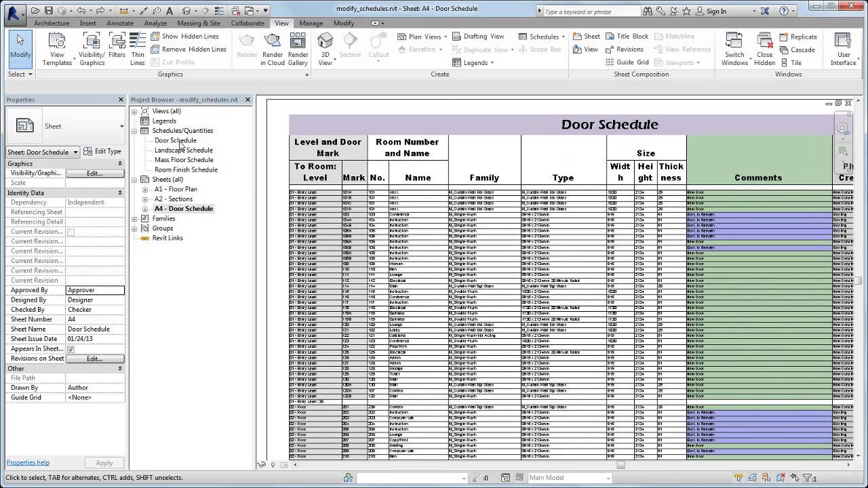Image resolution: width=868 pixels, height=488 pixels.
Task: Toggle the Current Revision checkbox
Action: click(71, 232)
